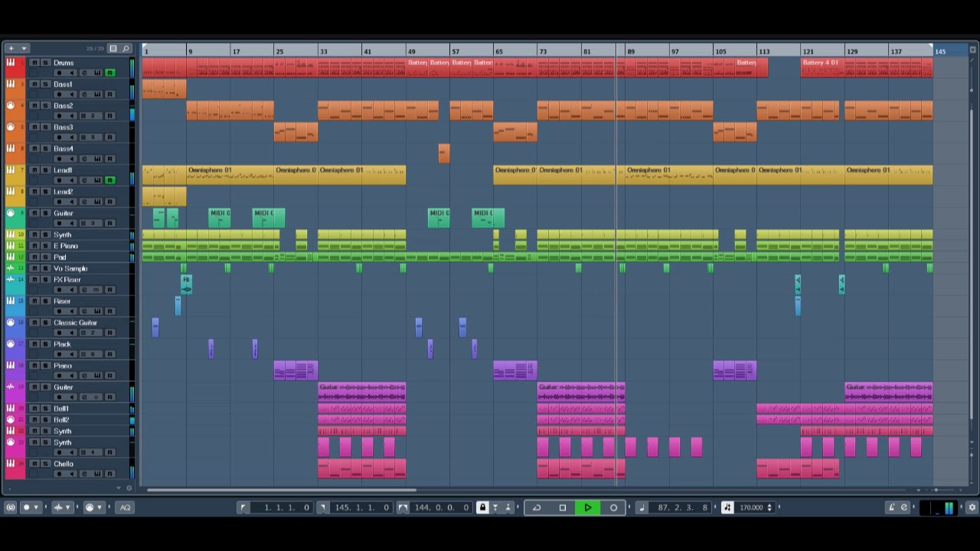Toggle Read automation on Lead1 track
The height and width of the screenshot is (551, 980).
110,180
